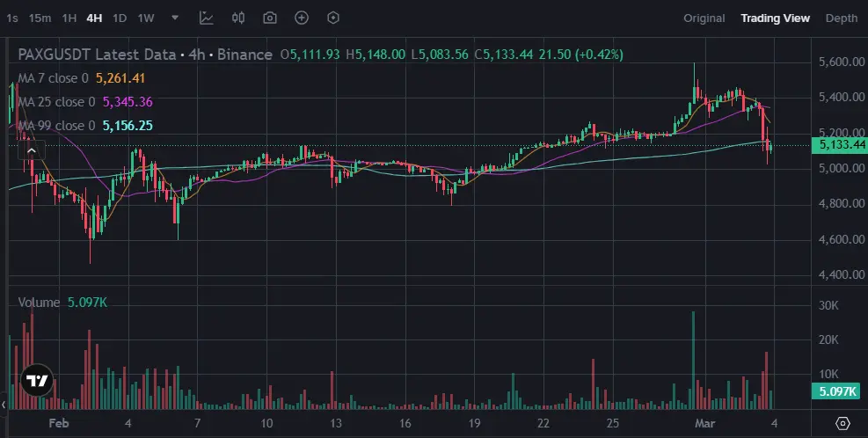Click the plus circle icon in toolbar

tap(301, 18)
